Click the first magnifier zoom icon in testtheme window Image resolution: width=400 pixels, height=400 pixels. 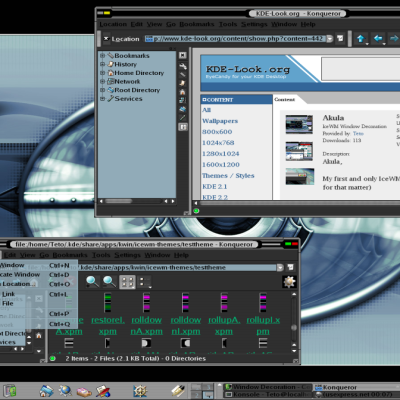point(92,282)
